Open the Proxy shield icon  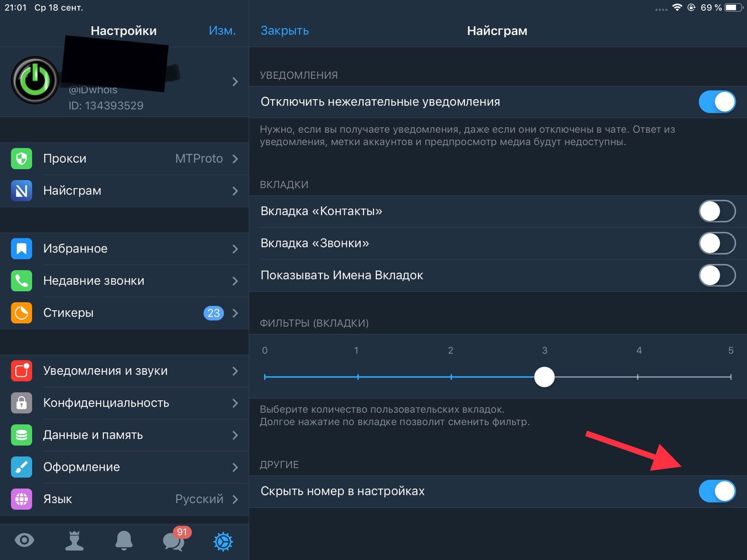22,159
